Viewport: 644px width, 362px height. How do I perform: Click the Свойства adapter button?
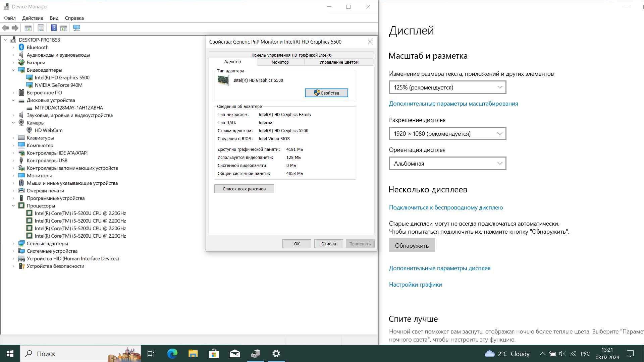pyautogui.click(x=326, y=93)
